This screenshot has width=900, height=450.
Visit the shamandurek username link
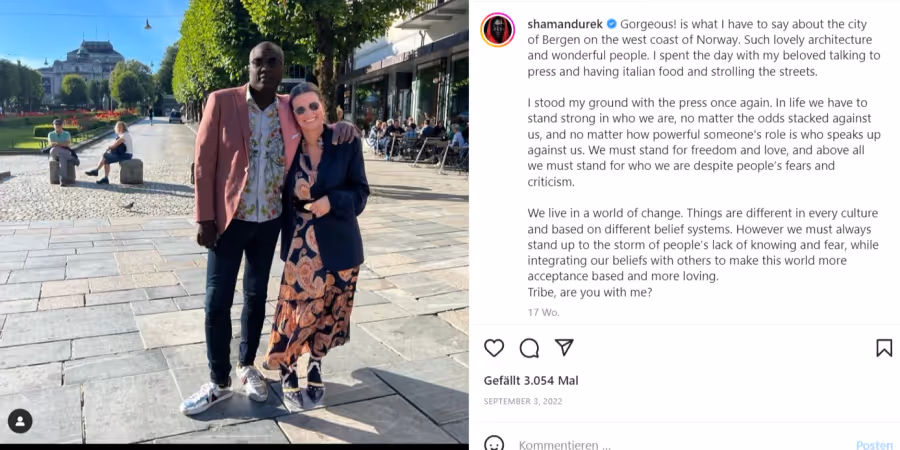[565, 24]
